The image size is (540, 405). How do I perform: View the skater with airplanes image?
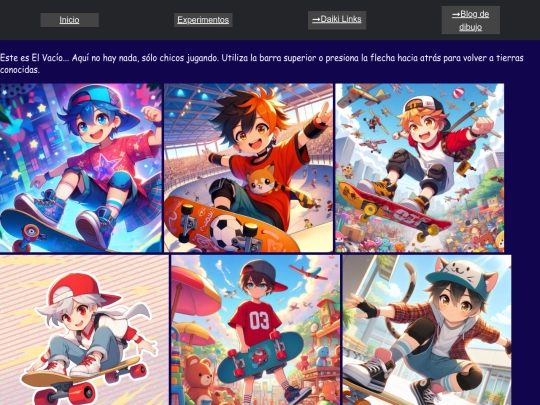[420, 168]
